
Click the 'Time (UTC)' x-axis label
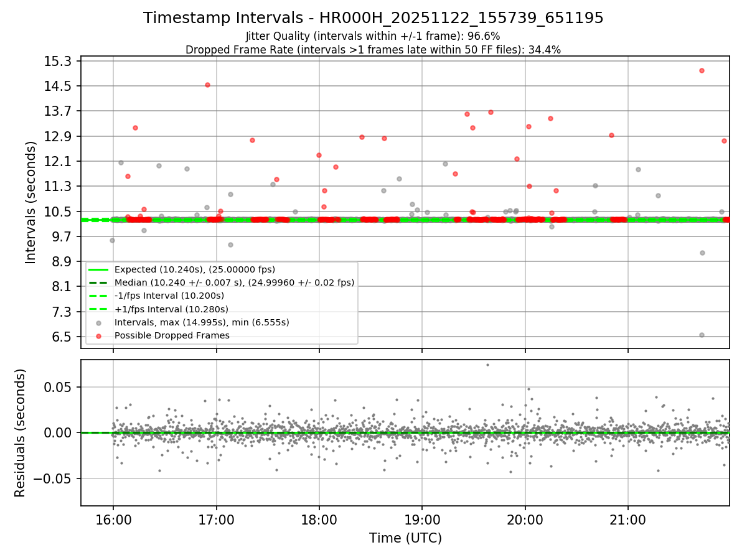point(405,538)
